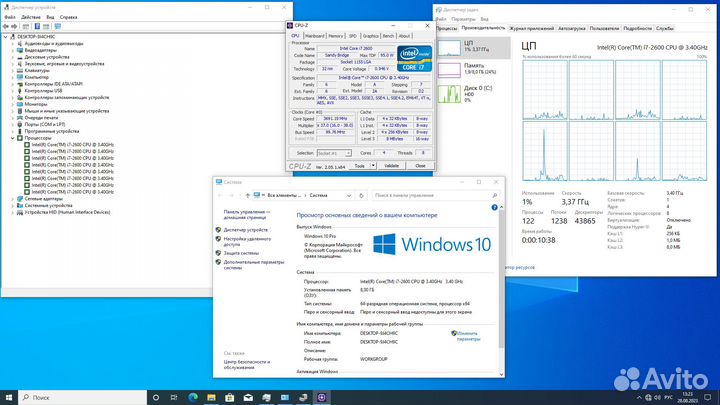Open the Mail app from the taskbar

[x=248, y=398]
